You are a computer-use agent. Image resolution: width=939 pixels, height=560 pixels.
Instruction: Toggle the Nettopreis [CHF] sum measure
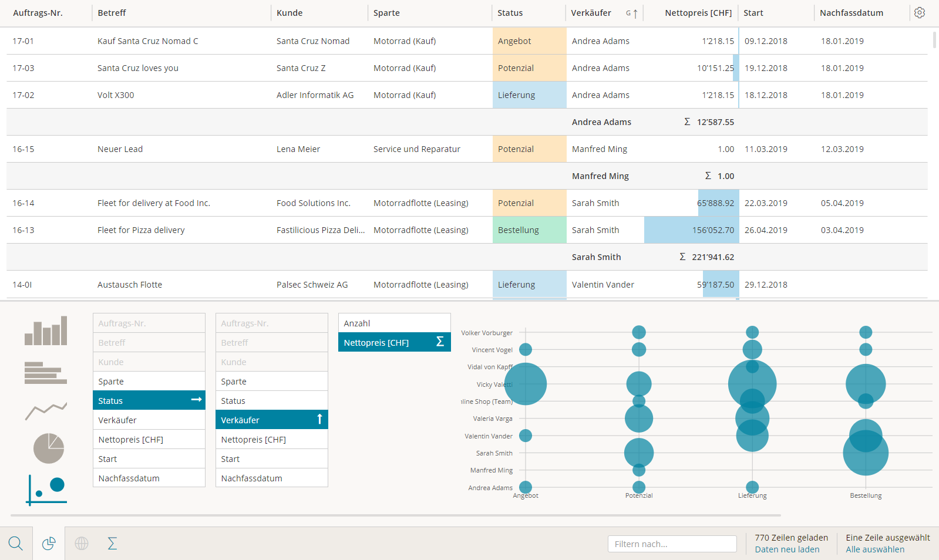pos(394,342)
